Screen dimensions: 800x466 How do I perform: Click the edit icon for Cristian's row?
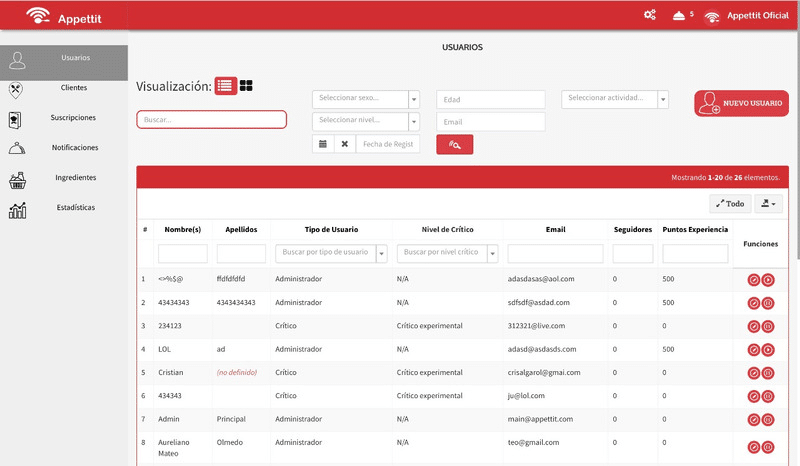point(754,372)
